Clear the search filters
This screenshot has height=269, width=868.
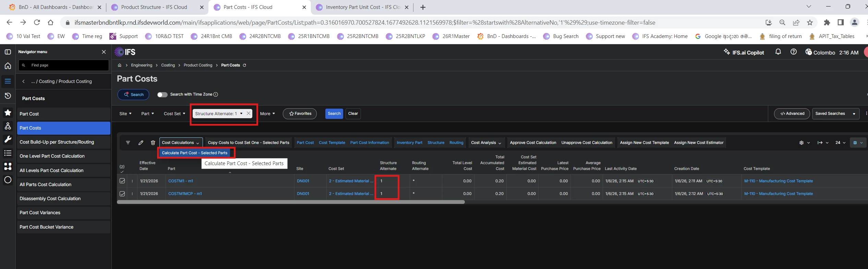(353, 113)
